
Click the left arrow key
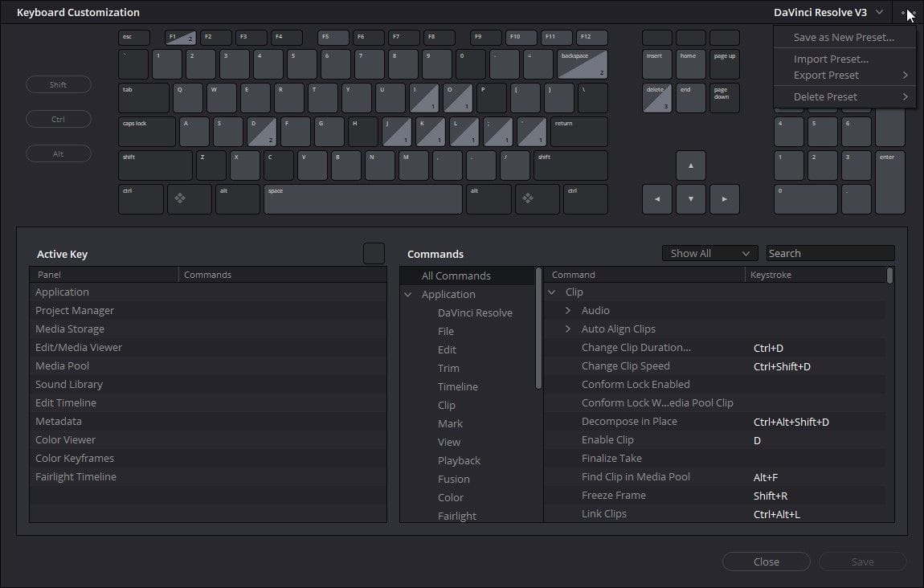[657, 199]
